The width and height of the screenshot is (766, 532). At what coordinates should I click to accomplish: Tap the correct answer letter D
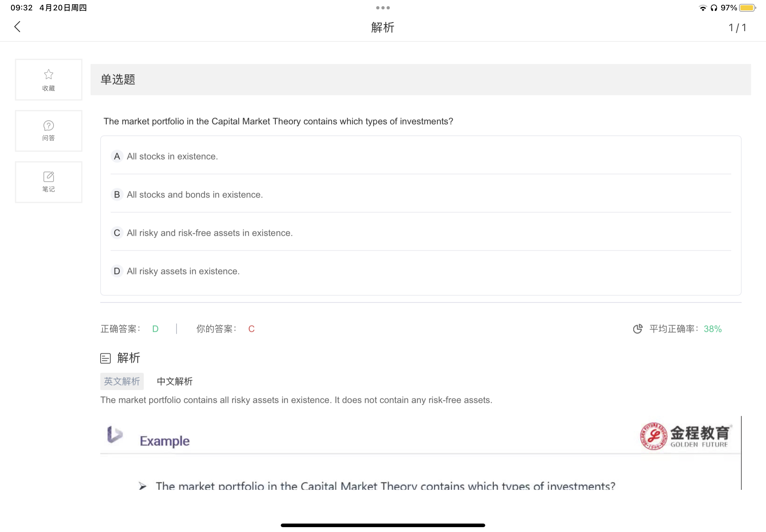(155, 329)
